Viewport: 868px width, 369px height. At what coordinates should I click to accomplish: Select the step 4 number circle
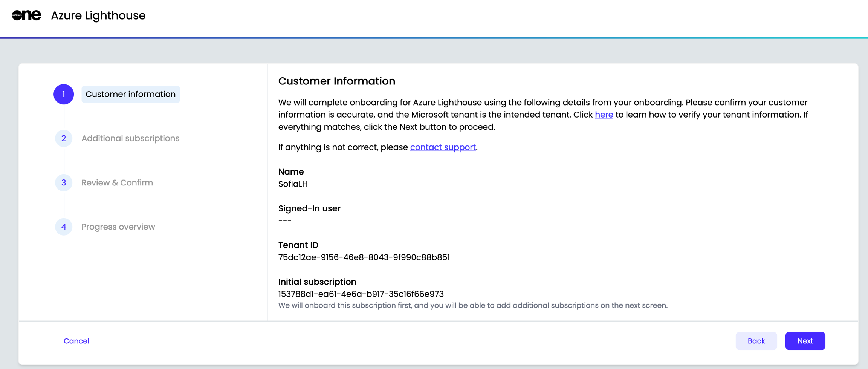(64, 227)
